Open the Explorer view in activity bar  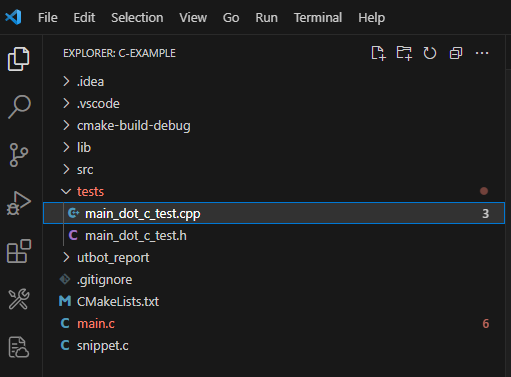coord(19,59)
